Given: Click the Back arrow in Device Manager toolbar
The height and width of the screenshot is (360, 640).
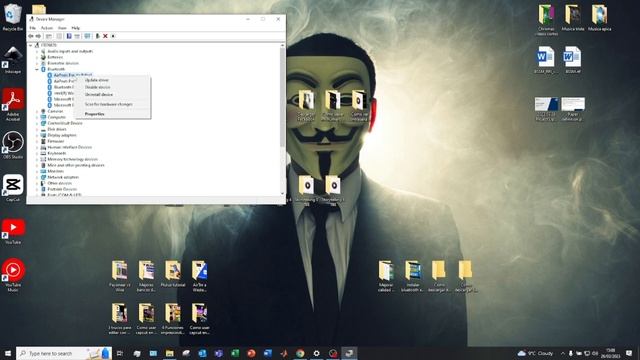Looking at the screenshot, I should coord(31,36).
